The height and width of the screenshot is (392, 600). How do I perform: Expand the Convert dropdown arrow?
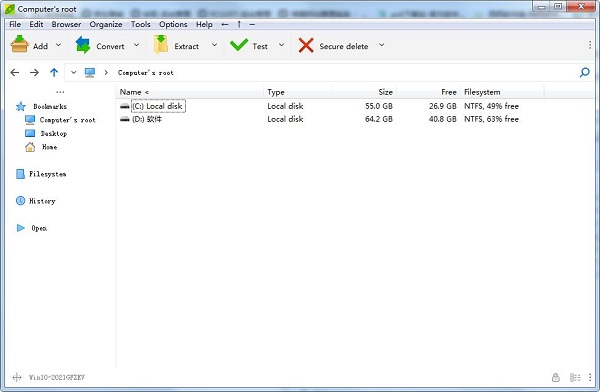click(137, 45)
